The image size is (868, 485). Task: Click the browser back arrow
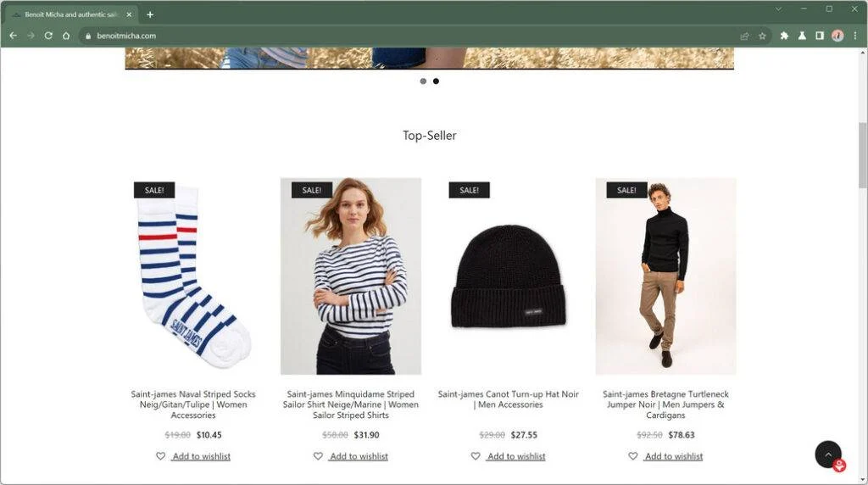pyautogui.click(x=14, y=36)
